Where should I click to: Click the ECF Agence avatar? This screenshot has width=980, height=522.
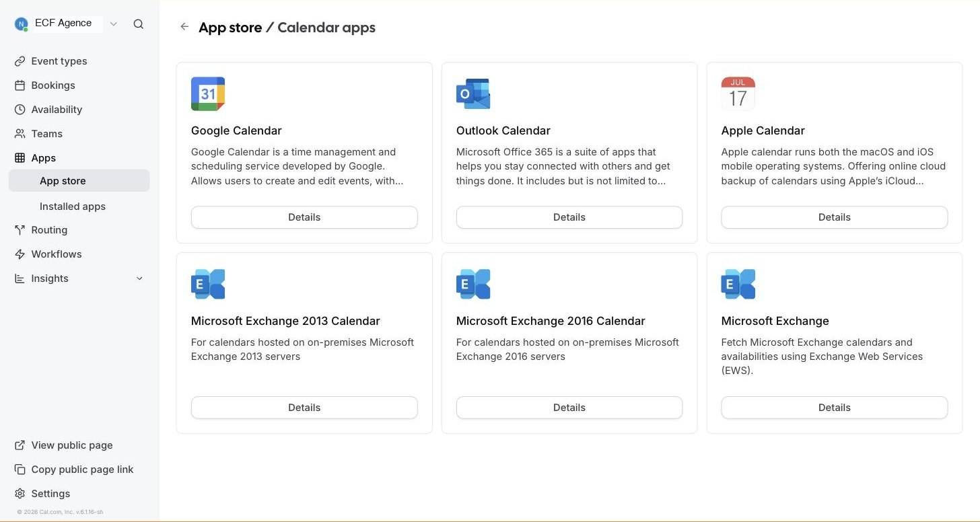(x=21, y=24)
